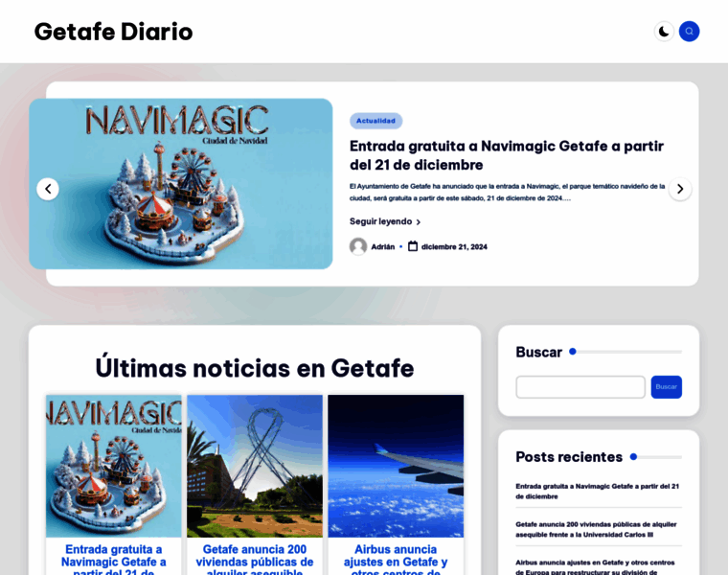
Task: Toggle dark mode with the moon icon
Action: pyautogui.click(x=664, y=32)
